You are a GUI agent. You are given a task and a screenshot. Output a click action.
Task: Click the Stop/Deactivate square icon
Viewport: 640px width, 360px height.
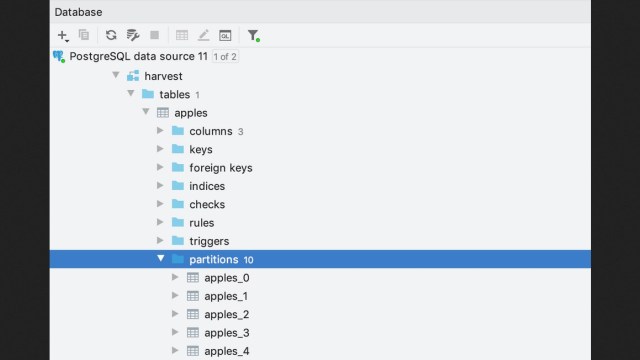click(154, 35)
